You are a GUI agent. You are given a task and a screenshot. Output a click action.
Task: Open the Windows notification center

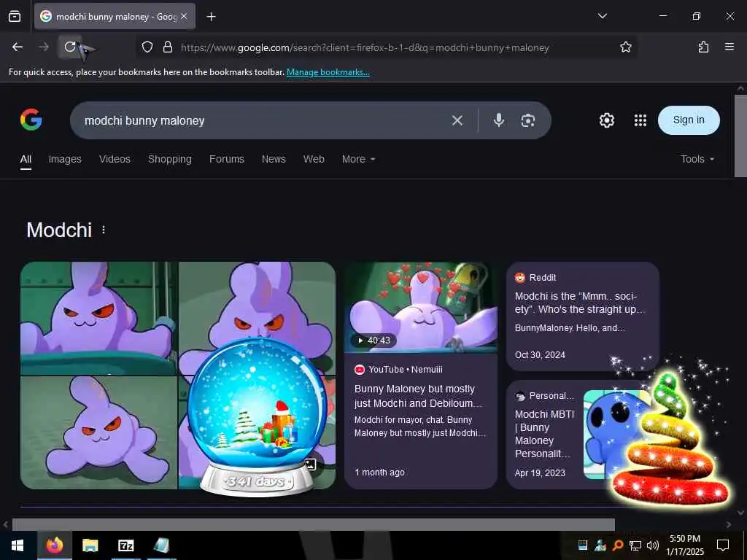pos(723,545)
